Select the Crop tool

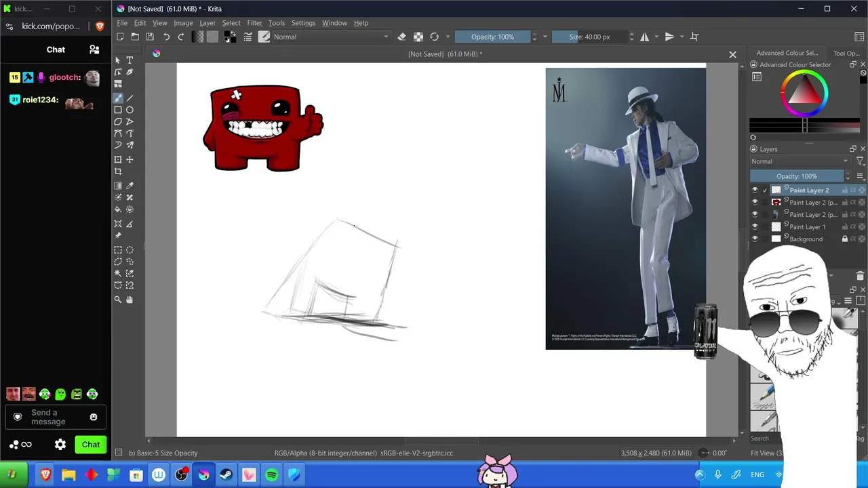[118, 171]
